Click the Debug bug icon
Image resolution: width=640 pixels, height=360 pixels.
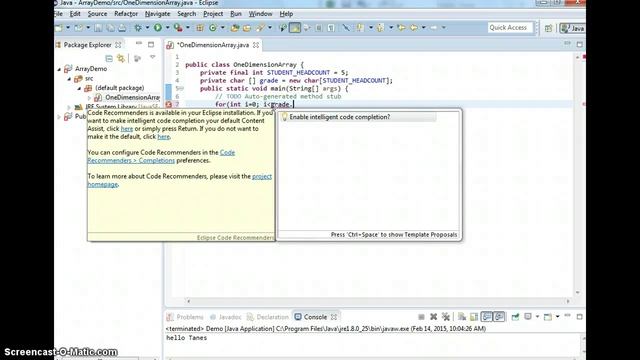pyautogui.click(x=138, y=28)
